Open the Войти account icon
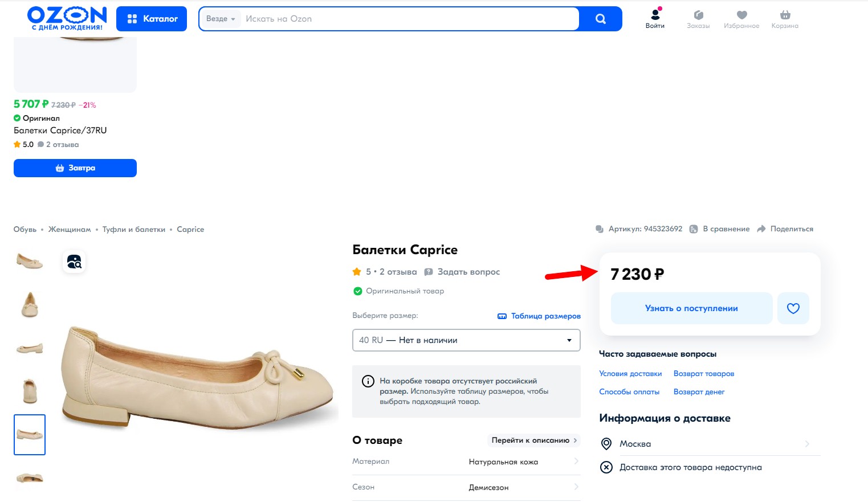The width and height of the screenshot is (868, 502). click(x=655, y=18)
